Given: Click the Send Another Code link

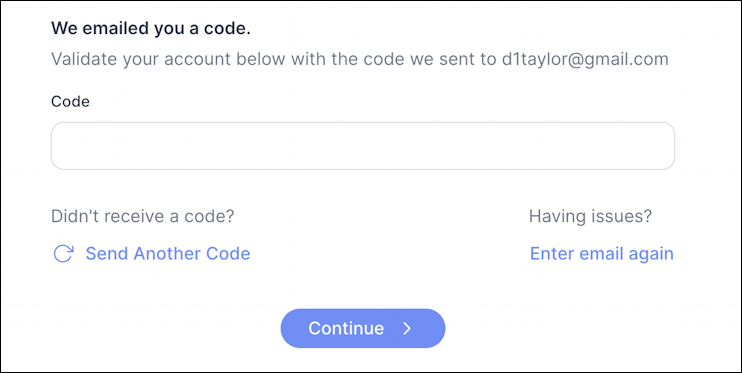Looking at the screenshot, I should coord(168,254).
